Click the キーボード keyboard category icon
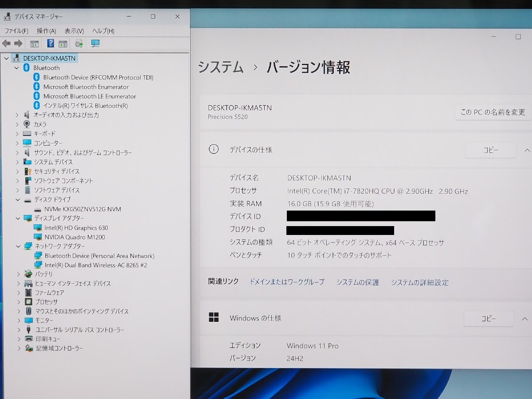 27,133
